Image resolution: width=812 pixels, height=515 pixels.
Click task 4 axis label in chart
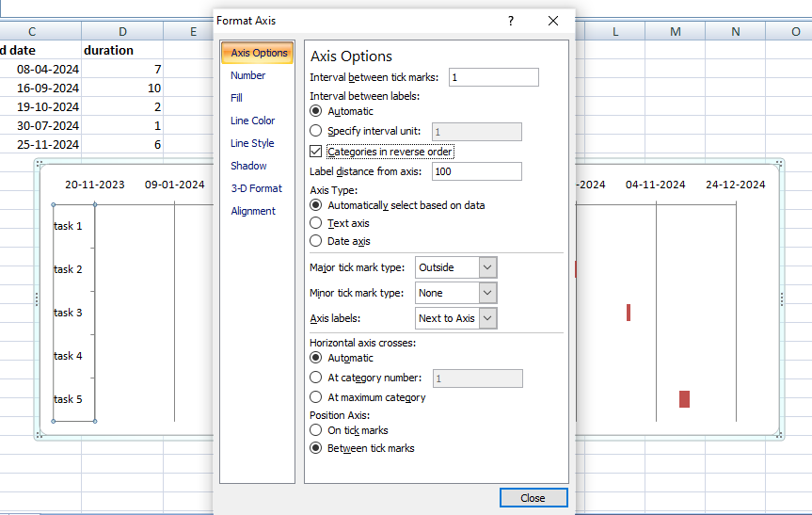pos(68,356)
